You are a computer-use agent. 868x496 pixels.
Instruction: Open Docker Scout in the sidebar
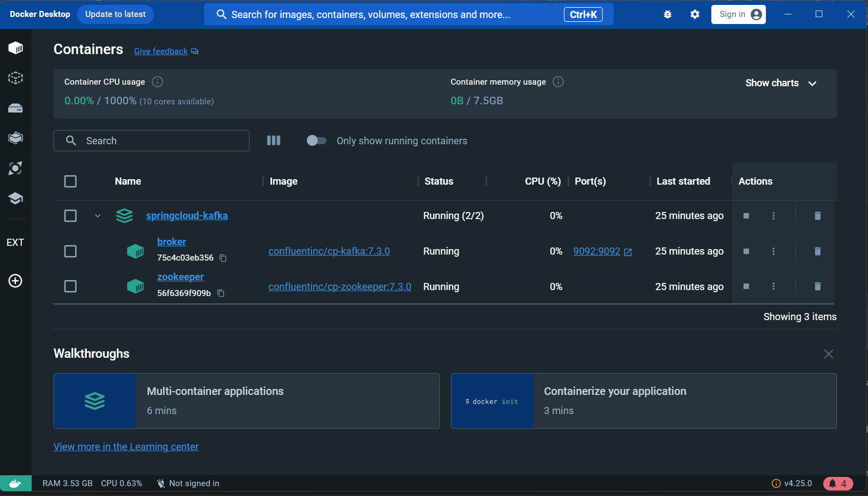pyautogui.click(x=15, y=168)
